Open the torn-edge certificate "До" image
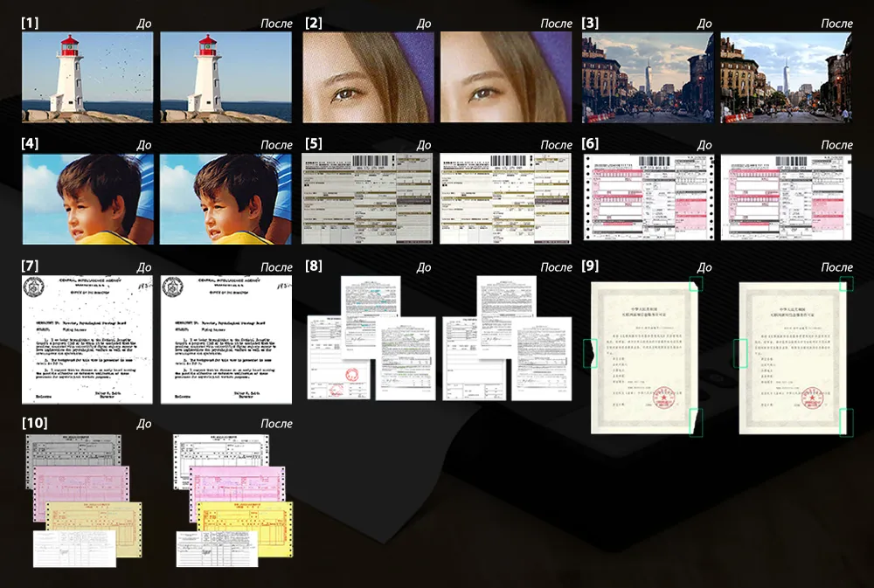This screenshot has width=874, height=588. pos(644,357)
